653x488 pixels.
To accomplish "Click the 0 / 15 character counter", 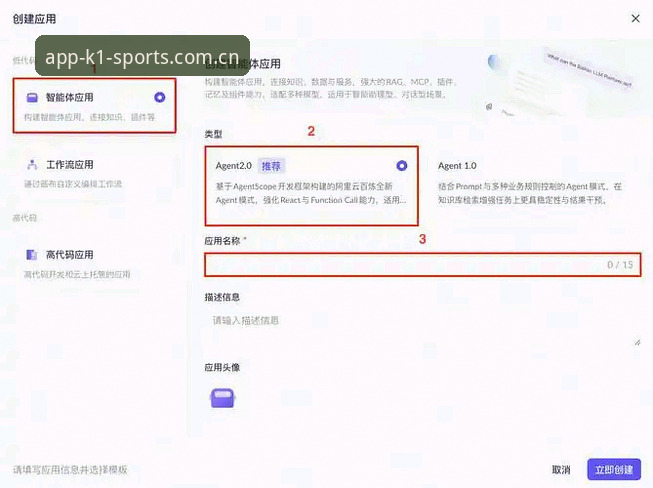I will coord(620,265).
